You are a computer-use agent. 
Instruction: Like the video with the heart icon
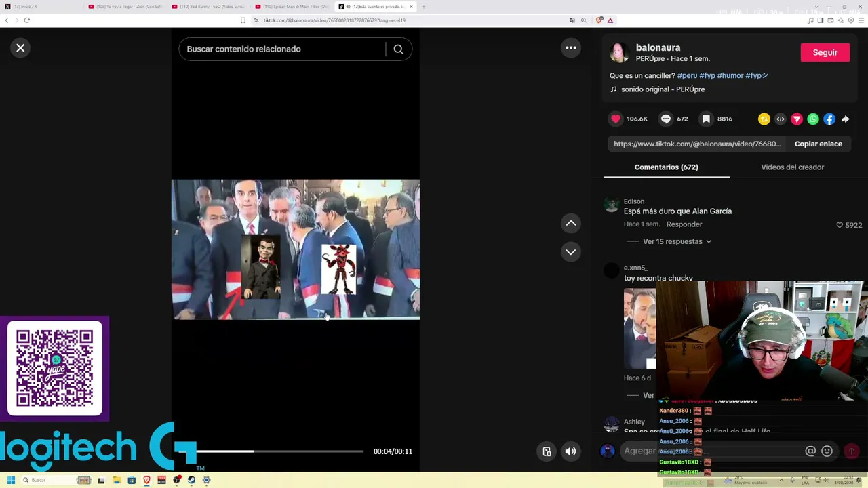(x=616, y=119)
